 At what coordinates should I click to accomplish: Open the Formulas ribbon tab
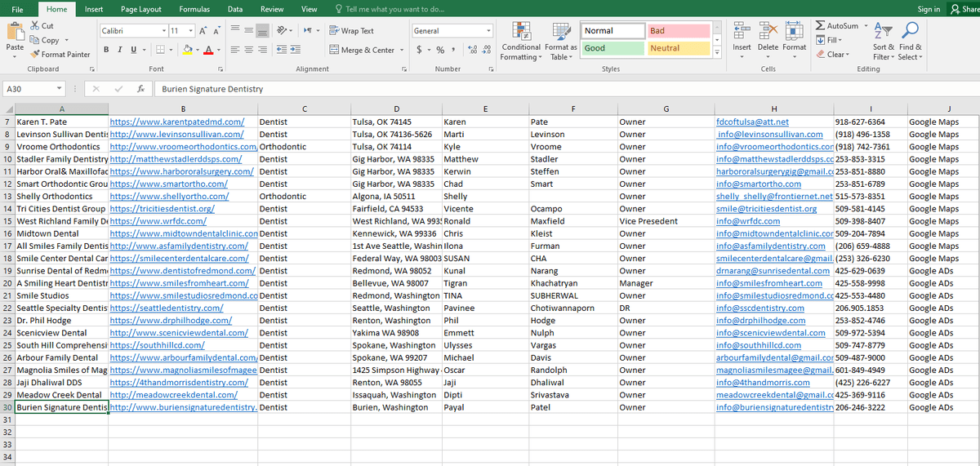pyautogui.click(x=194, y=9)
